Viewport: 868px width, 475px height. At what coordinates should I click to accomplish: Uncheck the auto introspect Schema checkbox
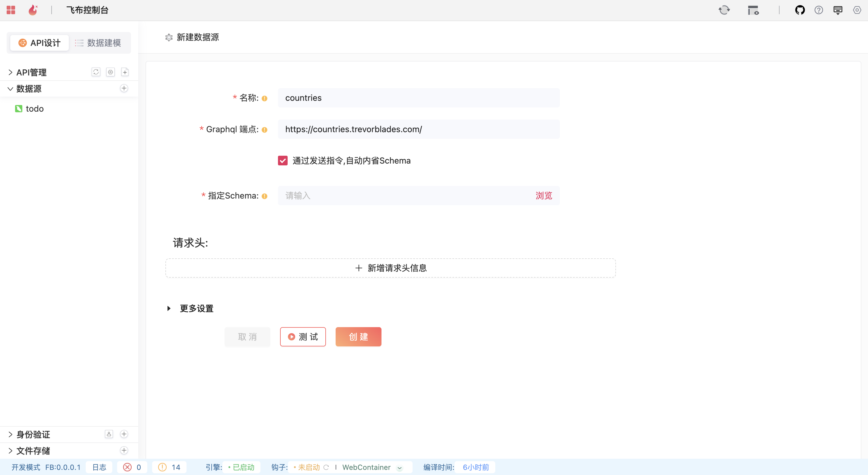[283, 160]
